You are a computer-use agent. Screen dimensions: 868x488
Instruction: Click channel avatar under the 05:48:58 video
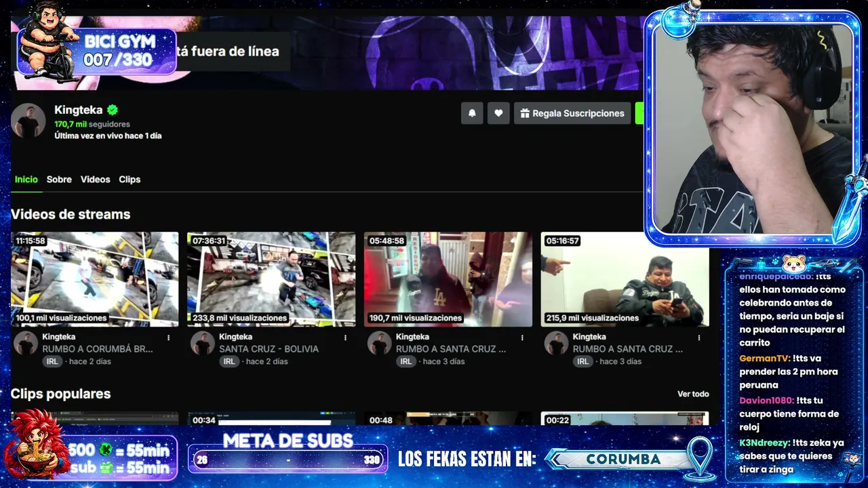380,343
